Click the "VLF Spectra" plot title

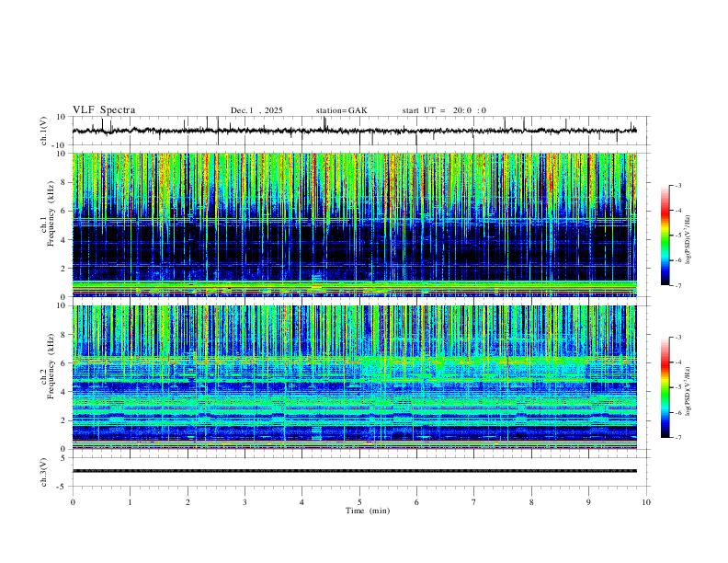pos(104,110)
